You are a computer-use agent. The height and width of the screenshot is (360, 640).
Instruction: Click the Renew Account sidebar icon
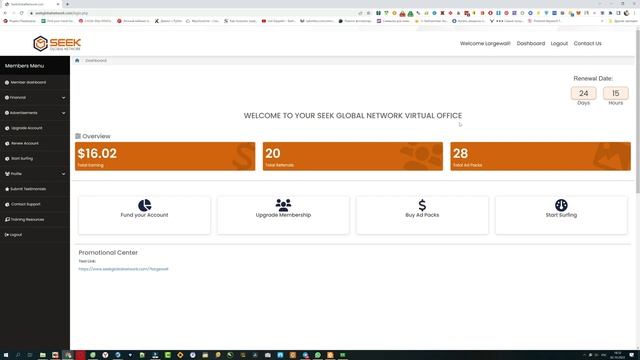pos(7,143)
